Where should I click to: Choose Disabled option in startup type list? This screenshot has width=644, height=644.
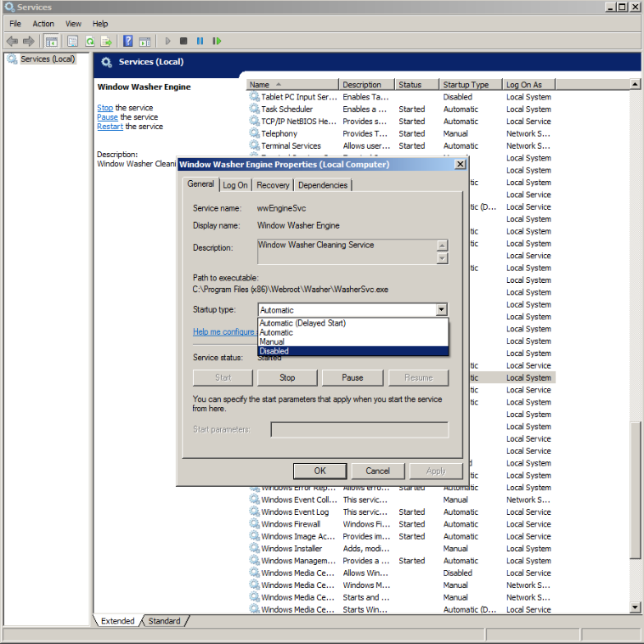click(353, 351)
